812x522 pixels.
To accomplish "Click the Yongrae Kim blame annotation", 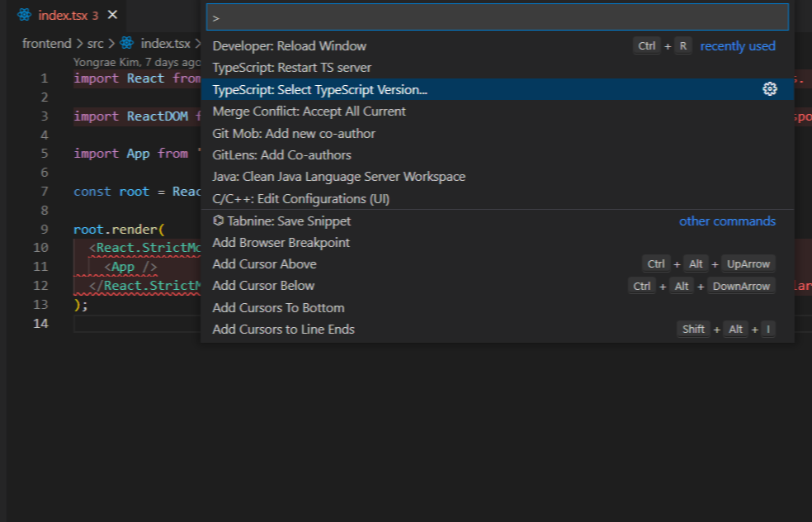I will pyautogui.click(x=137, y=62).
